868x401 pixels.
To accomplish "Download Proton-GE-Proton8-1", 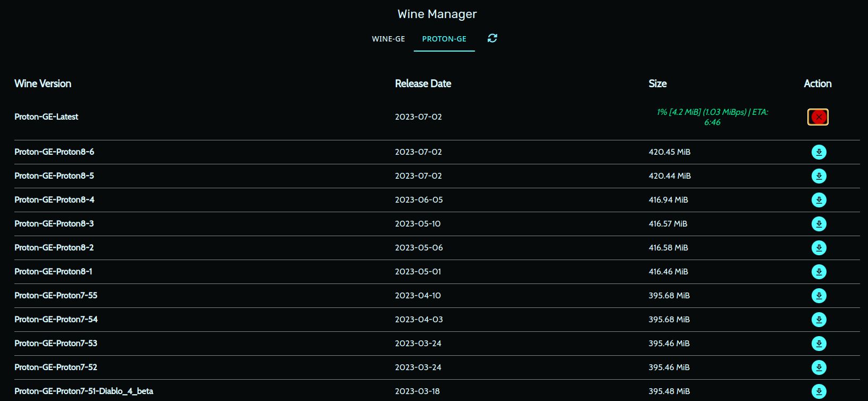I will [x=819, y=272].
